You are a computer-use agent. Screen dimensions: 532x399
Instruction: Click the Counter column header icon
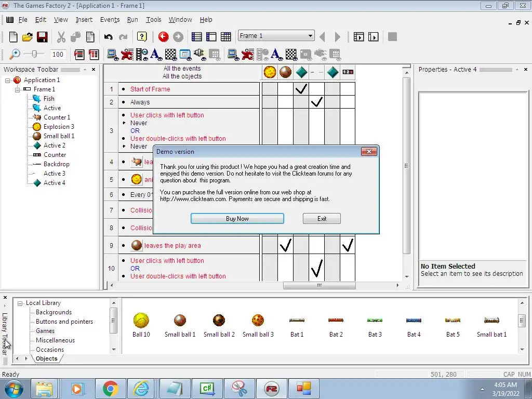pyautogui.click(x=348, y=72)
